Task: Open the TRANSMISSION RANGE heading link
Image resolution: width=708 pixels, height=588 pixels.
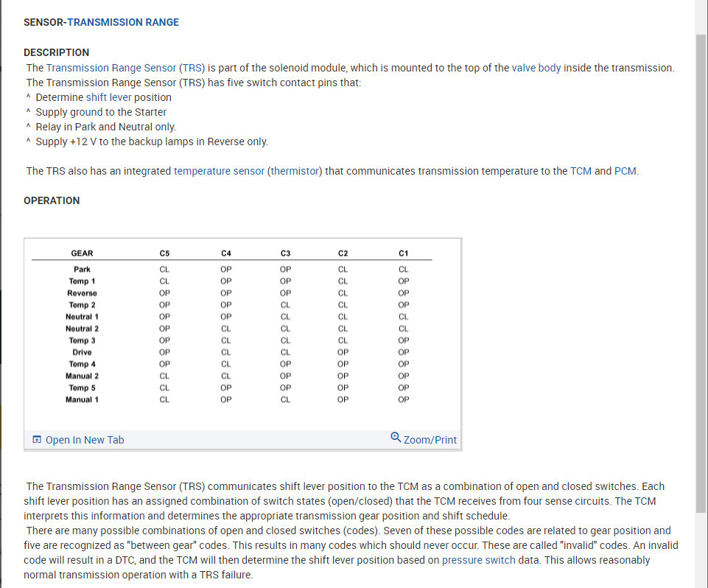Action: 123,22
